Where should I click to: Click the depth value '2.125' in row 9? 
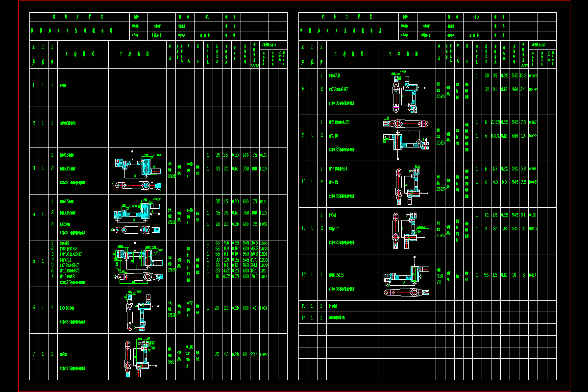tap(495, 122)
